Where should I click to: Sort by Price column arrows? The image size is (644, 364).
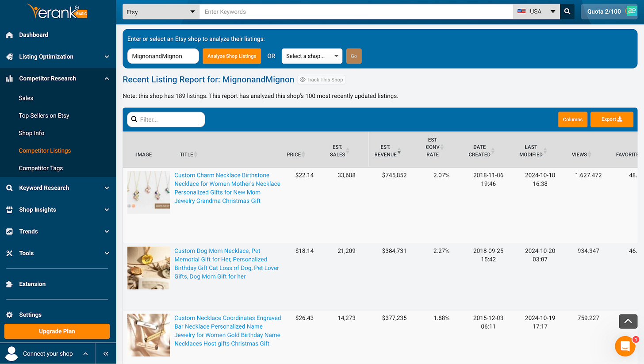pos(303,154)
